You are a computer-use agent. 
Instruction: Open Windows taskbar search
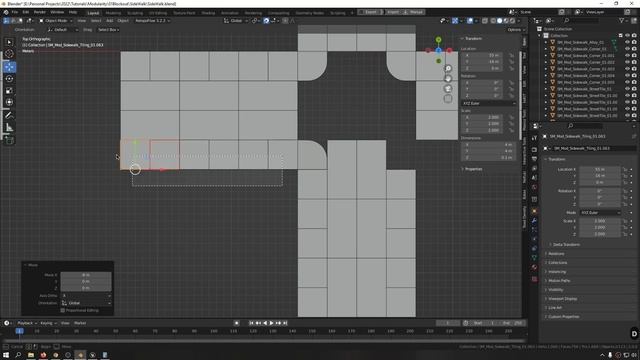18,355
